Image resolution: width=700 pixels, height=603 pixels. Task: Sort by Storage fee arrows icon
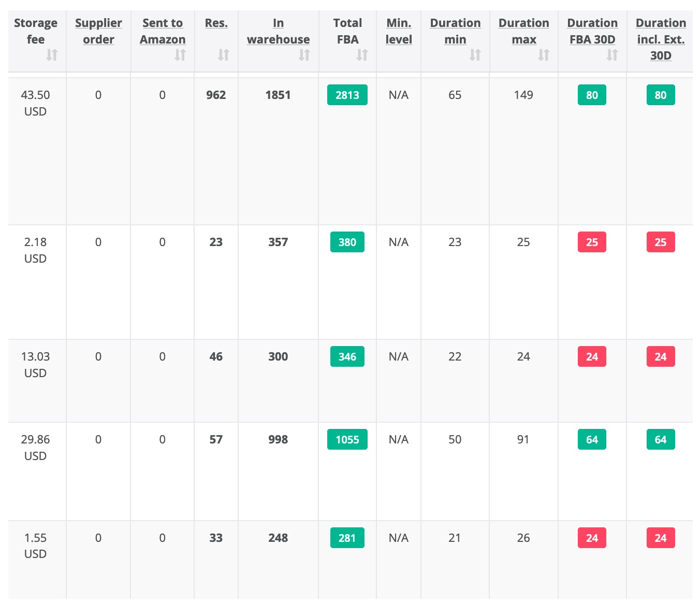pos(52,55)
